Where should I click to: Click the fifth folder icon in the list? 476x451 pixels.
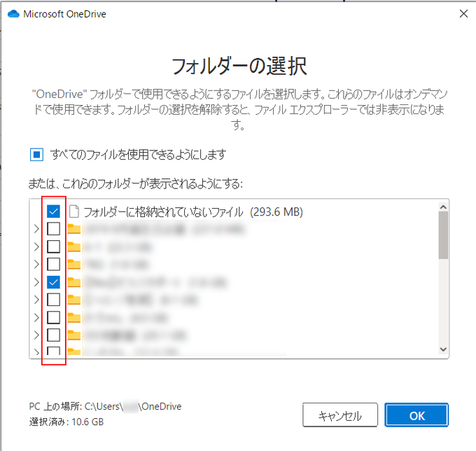coord(74,300)
